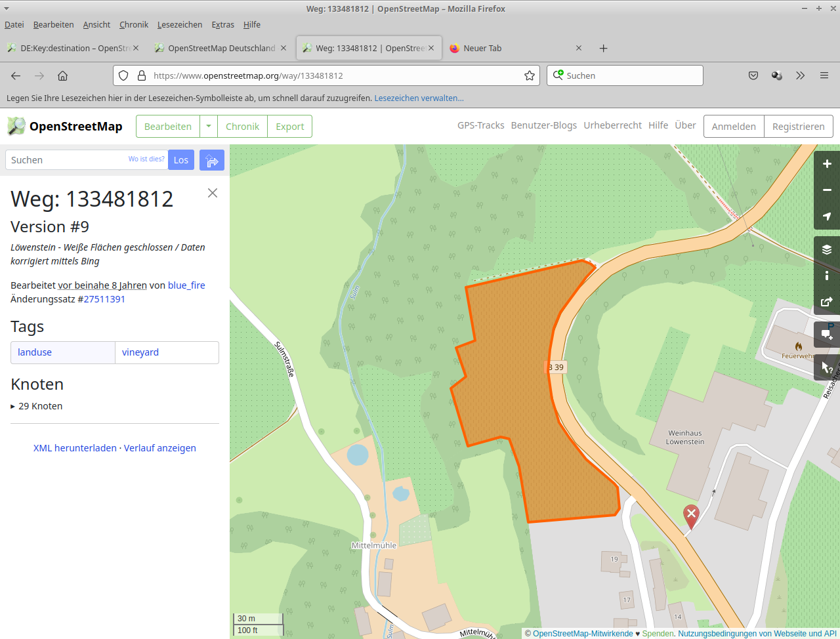Bookmark this page with star icon
Image resolution: width=840 pixels, height=639 pixels.
530,75
